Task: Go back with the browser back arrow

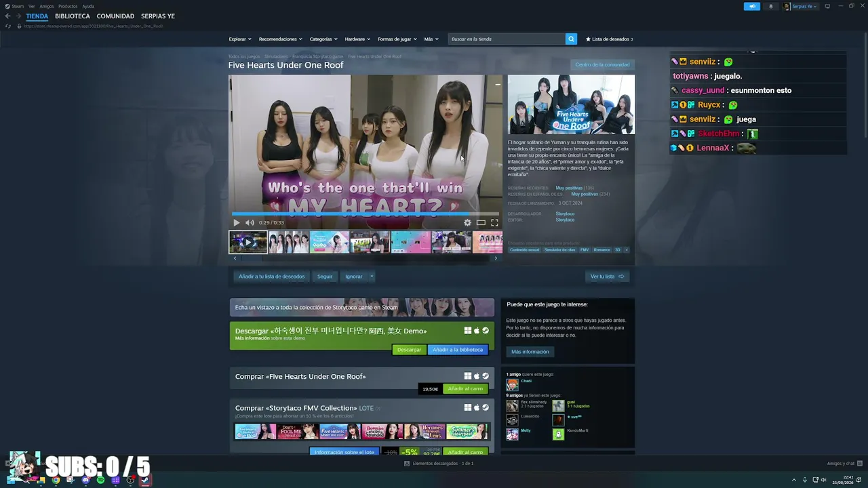Action: 7,16
